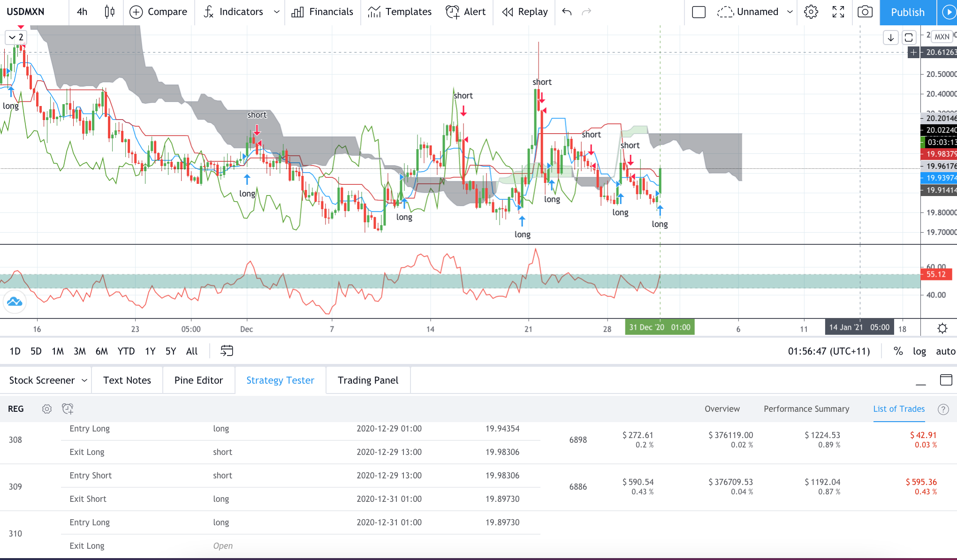Open REG strategy settings gear
Viewport: 957px width, 560px height.
(x=47, y=409)
